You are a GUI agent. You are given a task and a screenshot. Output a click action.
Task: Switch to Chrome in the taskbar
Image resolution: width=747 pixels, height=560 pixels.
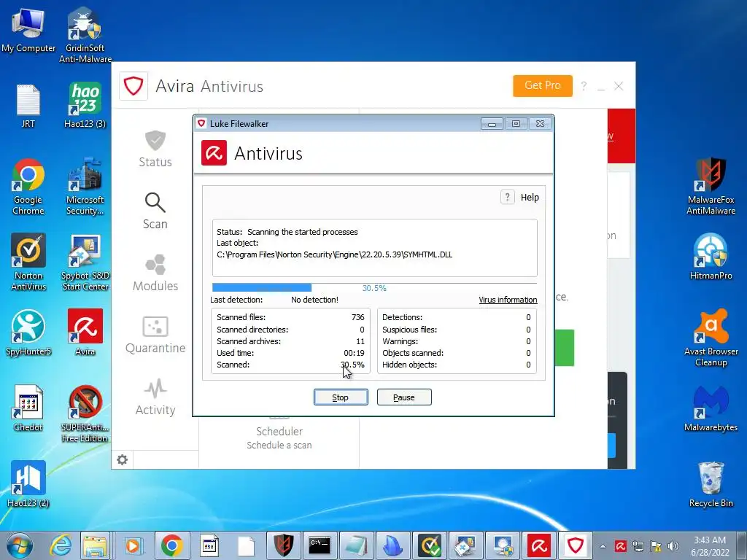tap(172, 545)
